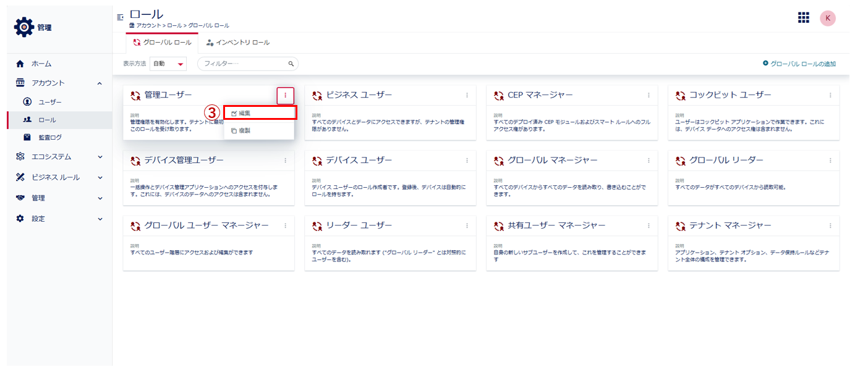Viewport: 868px width, 375px height.
Task: Open the application switcher grid icon
Action: pos(803,18)
